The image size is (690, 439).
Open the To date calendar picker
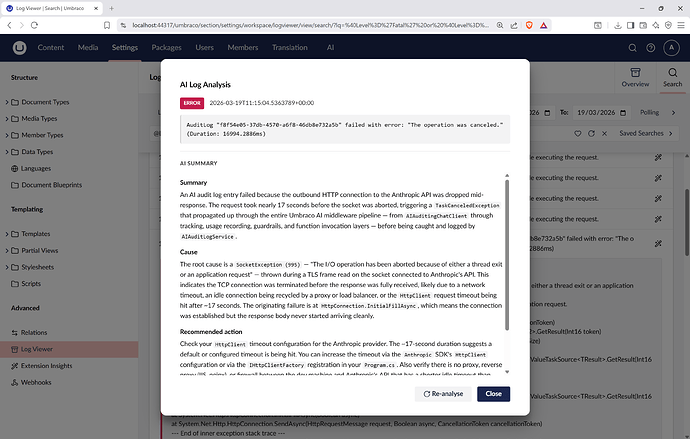point(623,113)
